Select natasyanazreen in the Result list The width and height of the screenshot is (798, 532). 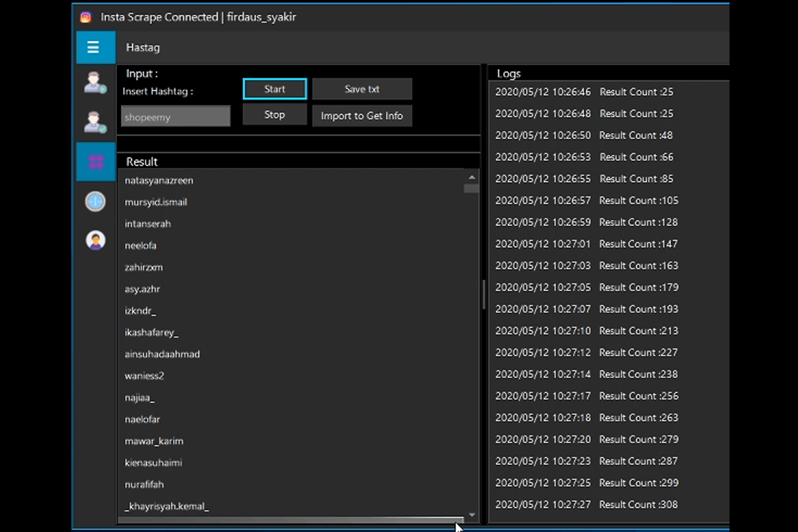159,180
